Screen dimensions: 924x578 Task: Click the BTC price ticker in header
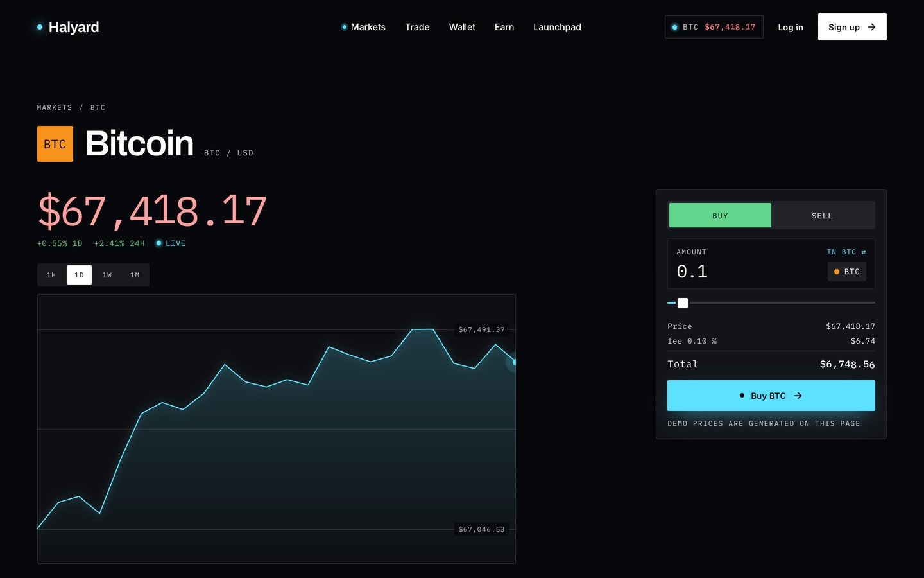[x=714, y=27]
